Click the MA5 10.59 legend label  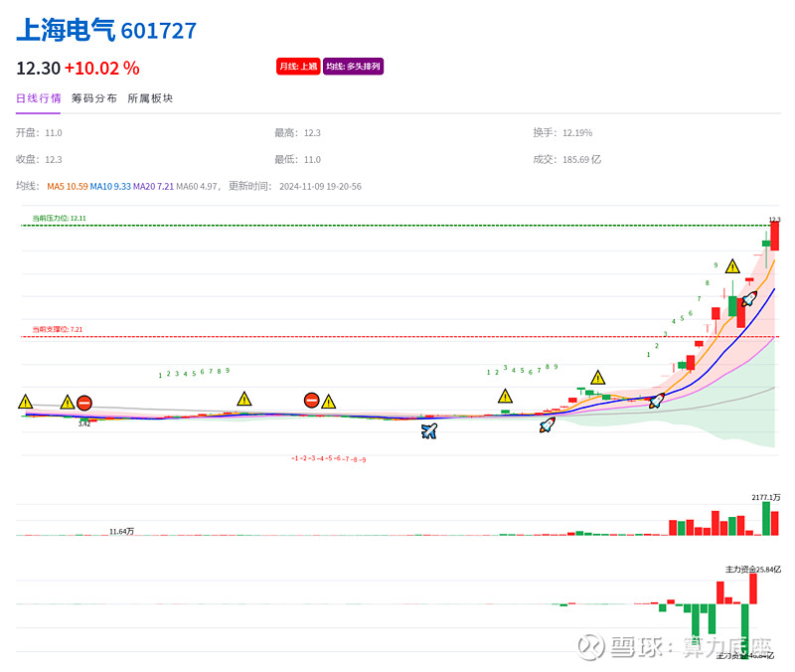[x=68, y=187]
